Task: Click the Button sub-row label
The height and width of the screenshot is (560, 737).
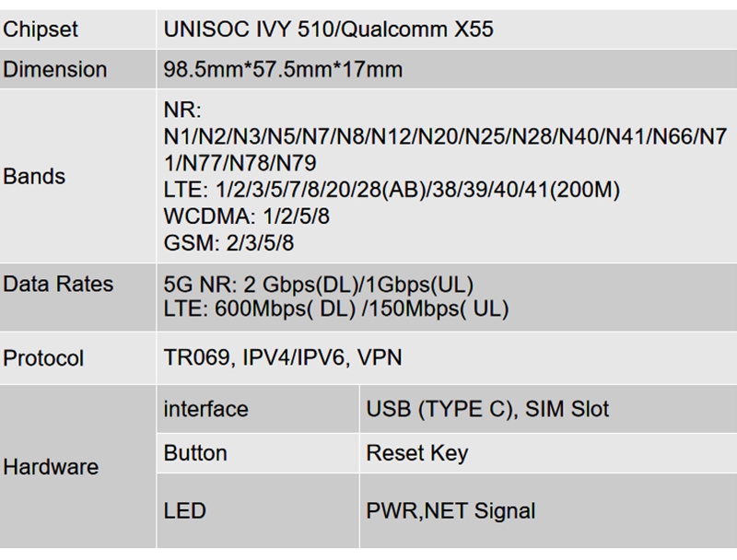Action: pyautogui.click(x=195, y=453)
